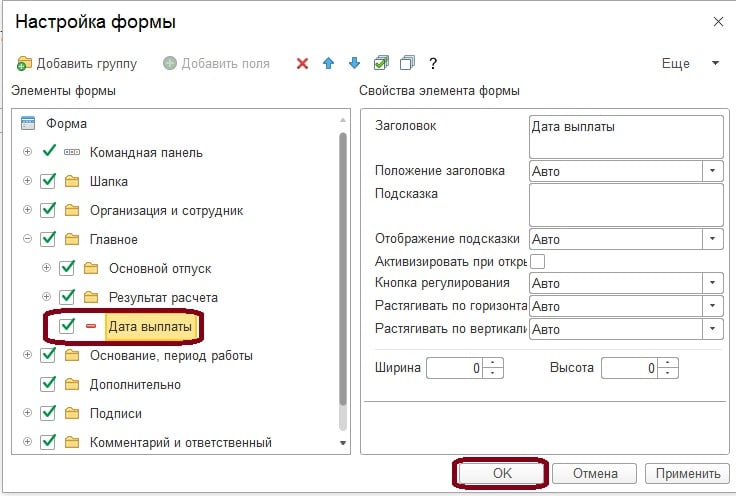Expand the Результат расчета group
Viewport: 736px width, 496px height.
coord(46,297)
